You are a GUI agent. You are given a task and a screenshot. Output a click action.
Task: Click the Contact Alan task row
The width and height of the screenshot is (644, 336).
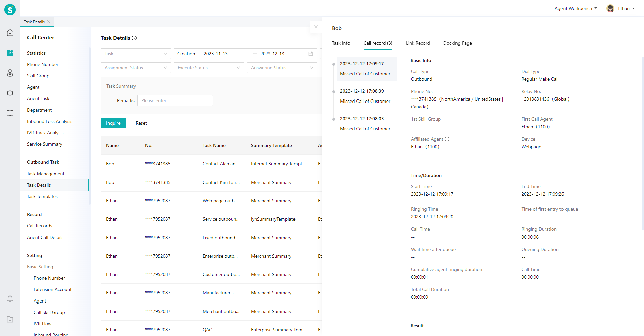point(211,164)
